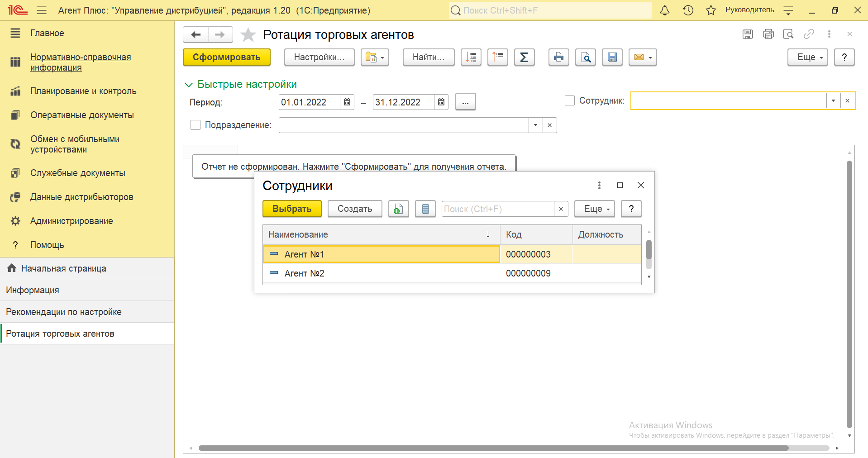Image resolution: width=868 pixels, height=458 pixels.
Task: Open Оперативные документы section
Action: click(82, 115)
